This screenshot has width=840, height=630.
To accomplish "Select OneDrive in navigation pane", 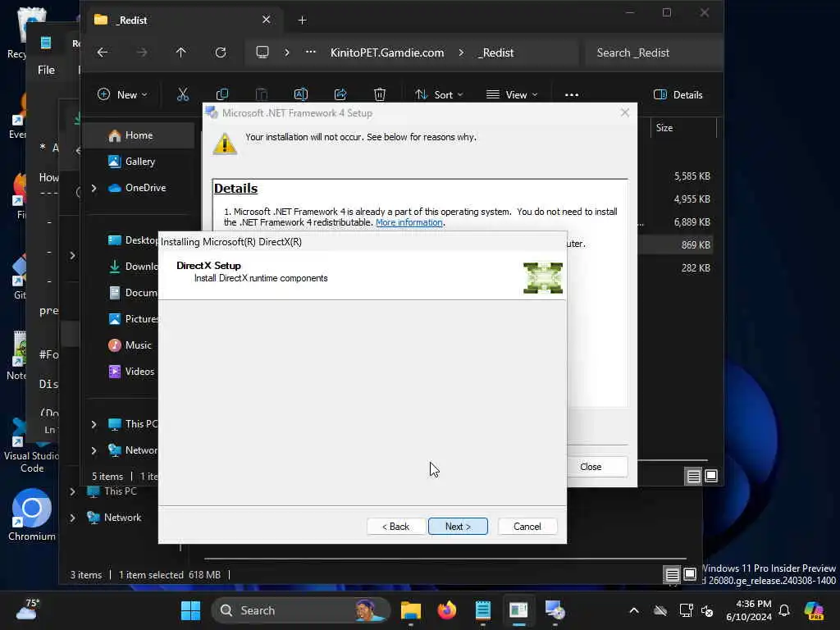I will point(145,188).
